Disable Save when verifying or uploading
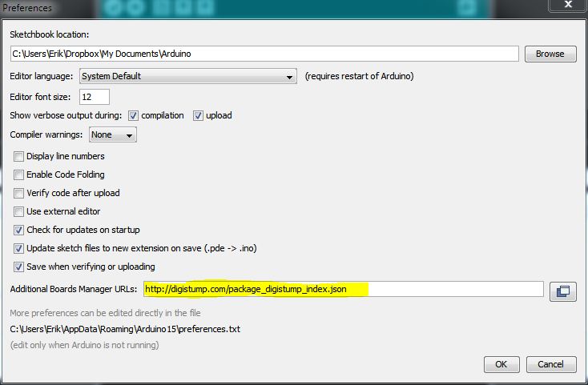This screenshot has height=385, width=588. pos(18,267)
